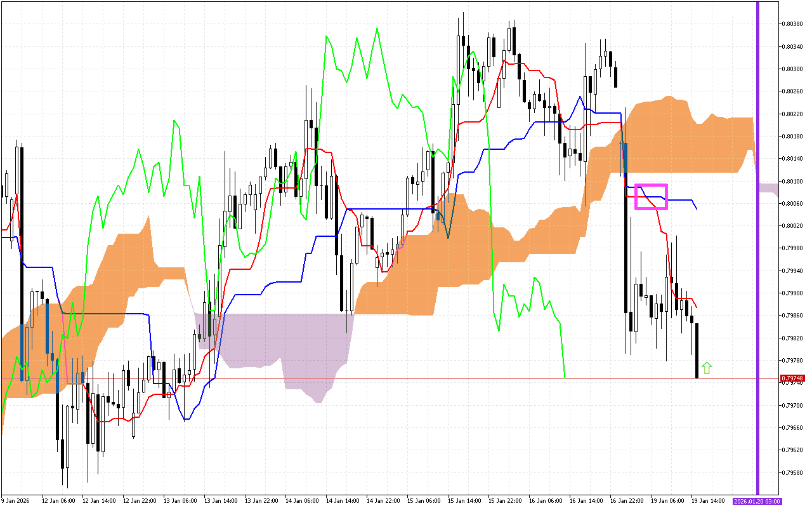Click the last large black bearish candle
This screenshot has width=812, height=508.
click(697, 351)
